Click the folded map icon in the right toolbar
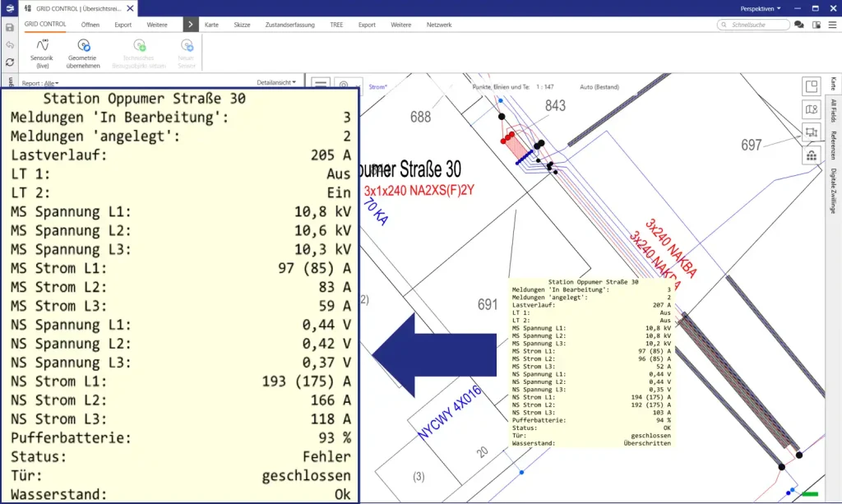Image resolution: width=842 pixels, height=504 pixels. (810, 108)
